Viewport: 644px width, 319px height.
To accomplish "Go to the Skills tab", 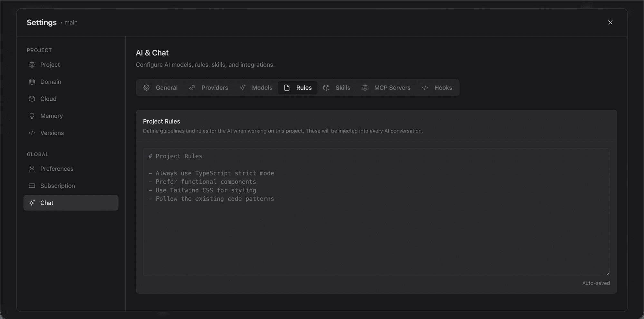I will point(337,88).
